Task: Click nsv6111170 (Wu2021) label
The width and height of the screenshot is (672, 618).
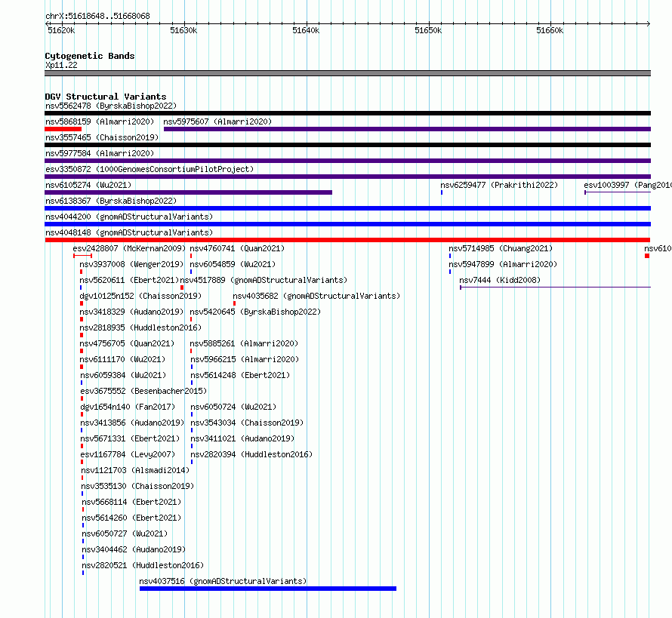Action: click(x=122, y=359)
